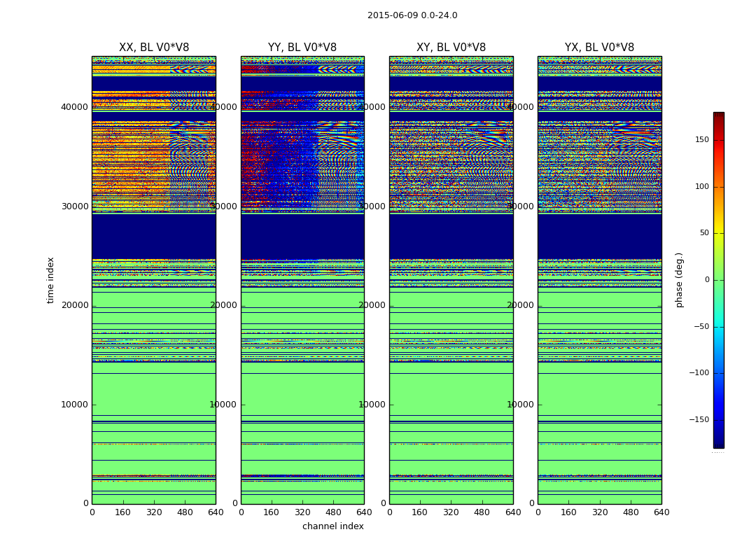Pick the green middle of the colorbar

tap(718, 280)
